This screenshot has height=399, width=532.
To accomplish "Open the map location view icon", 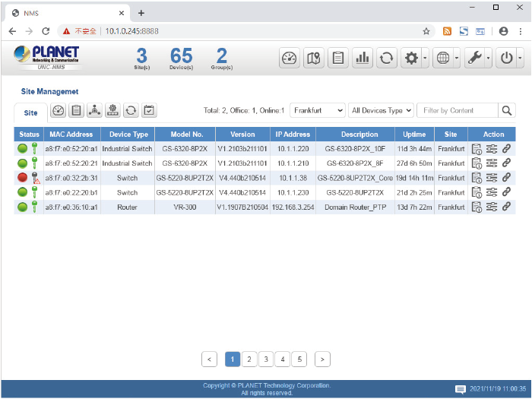I will tap(314, 59).
